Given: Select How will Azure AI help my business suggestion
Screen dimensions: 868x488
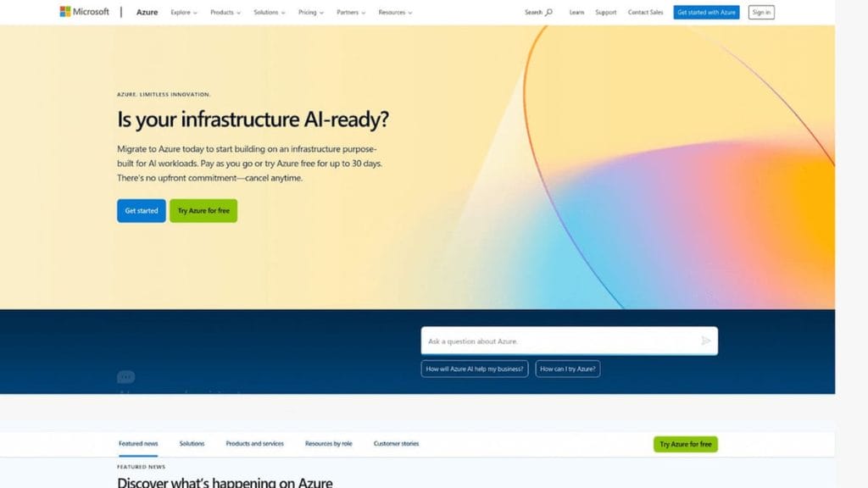Looking at the screenshot, I should pyautogui.click(x=475, y=369).
